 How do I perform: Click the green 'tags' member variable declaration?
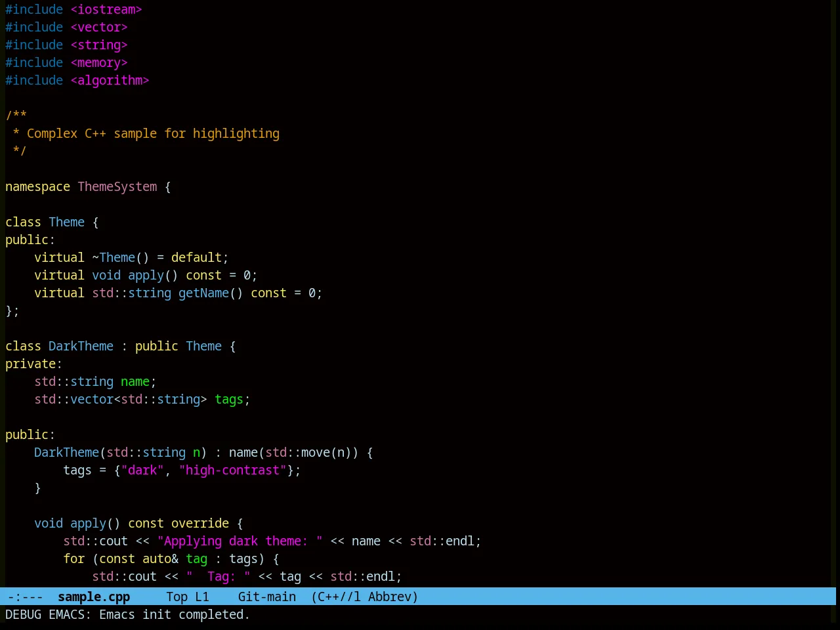[229, 399]
